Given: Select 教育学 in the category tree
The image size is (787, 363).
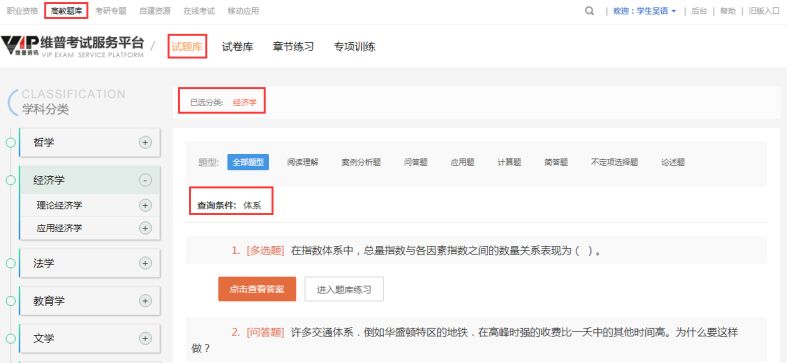Looking at the screenshot, I should [x=49, y=301].
